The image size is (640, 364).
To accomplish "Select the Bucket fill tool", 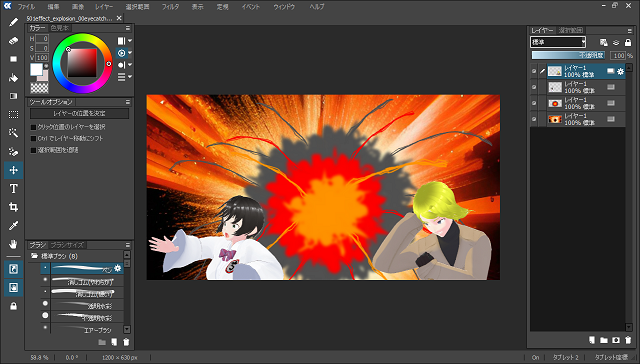I will [x=13, y=78].
